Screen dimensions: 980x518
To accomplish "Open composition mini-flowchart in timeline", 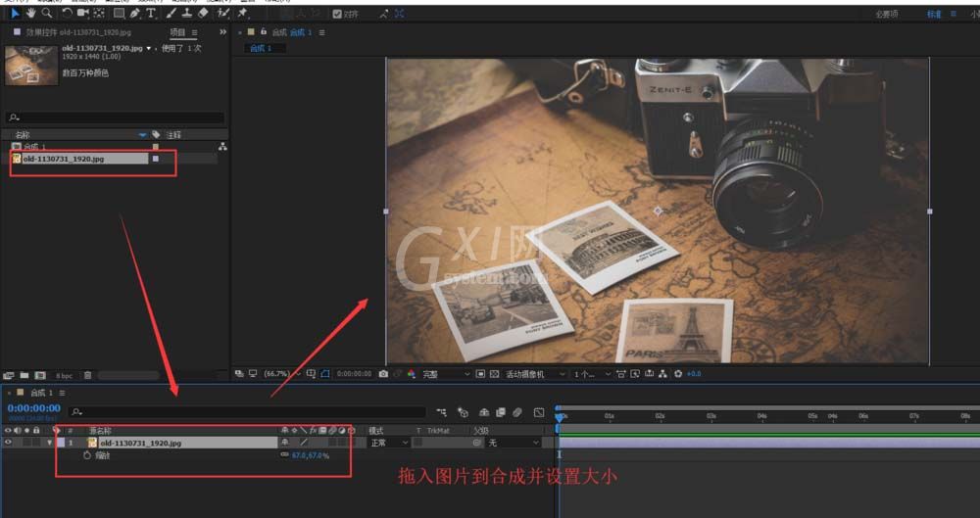I will [x=441, y=412].
